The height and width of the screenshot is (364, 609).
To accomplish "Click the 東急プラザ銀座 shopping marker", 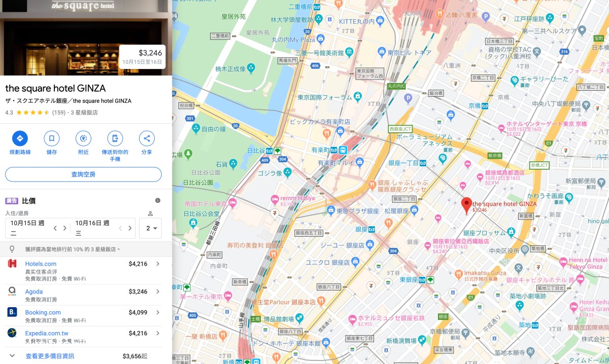I will (330, 210).
